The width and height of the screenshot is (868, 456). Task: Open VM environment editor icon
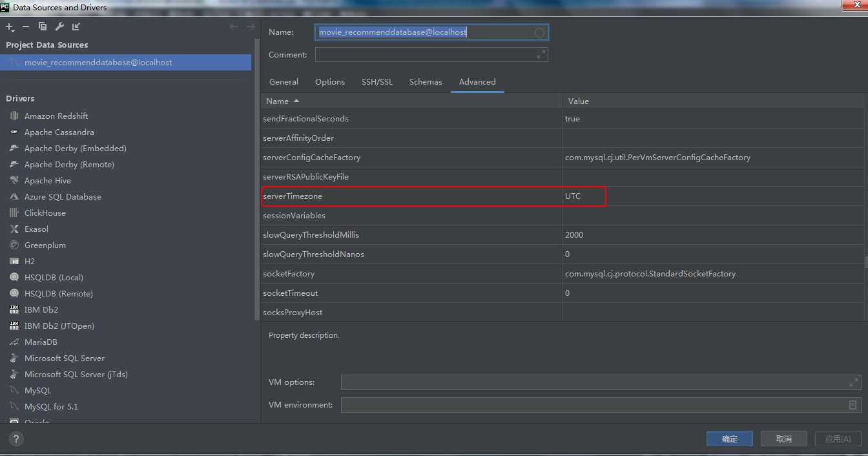pos(852,405)
